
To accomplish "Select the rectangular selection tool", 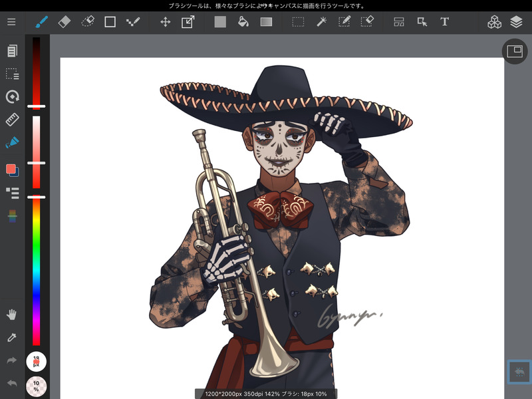I will tap(298, 22).
